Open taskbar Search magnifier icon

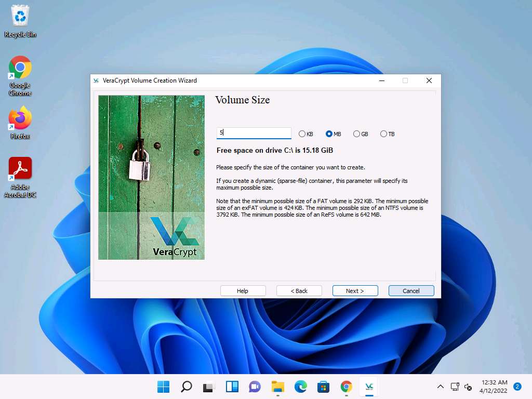coord(187,387)
